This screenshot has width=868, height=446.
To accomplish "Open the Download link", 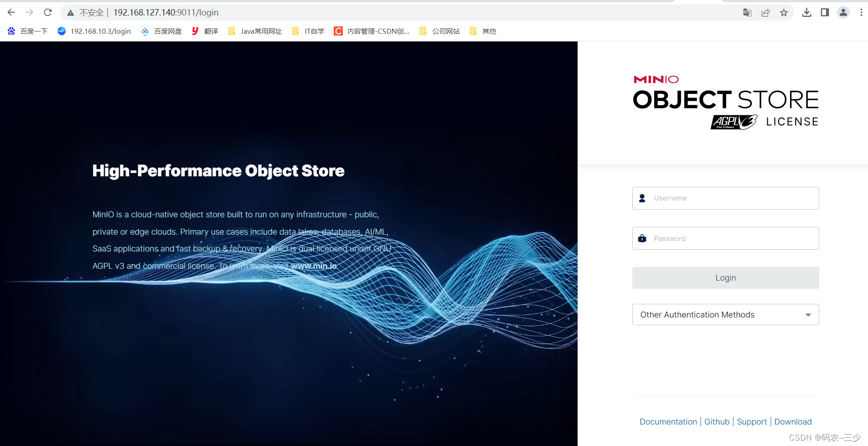I will coord(793,422).
